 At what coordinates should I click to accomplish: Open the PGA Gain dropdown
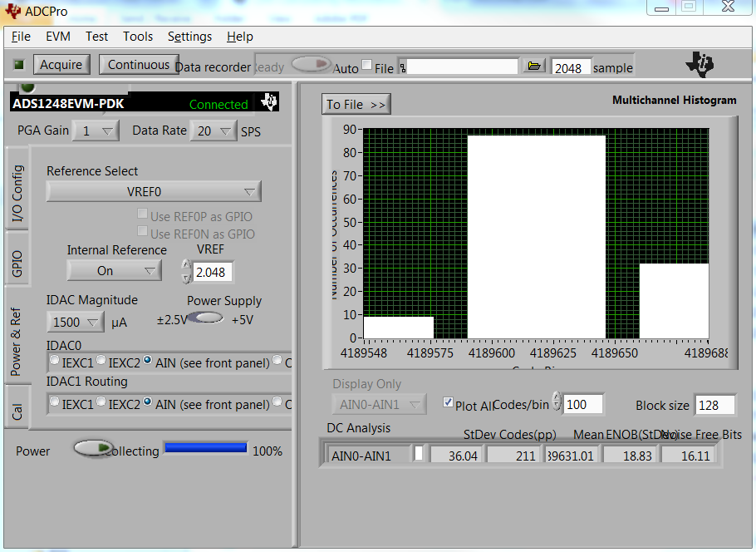coord(96,131)
